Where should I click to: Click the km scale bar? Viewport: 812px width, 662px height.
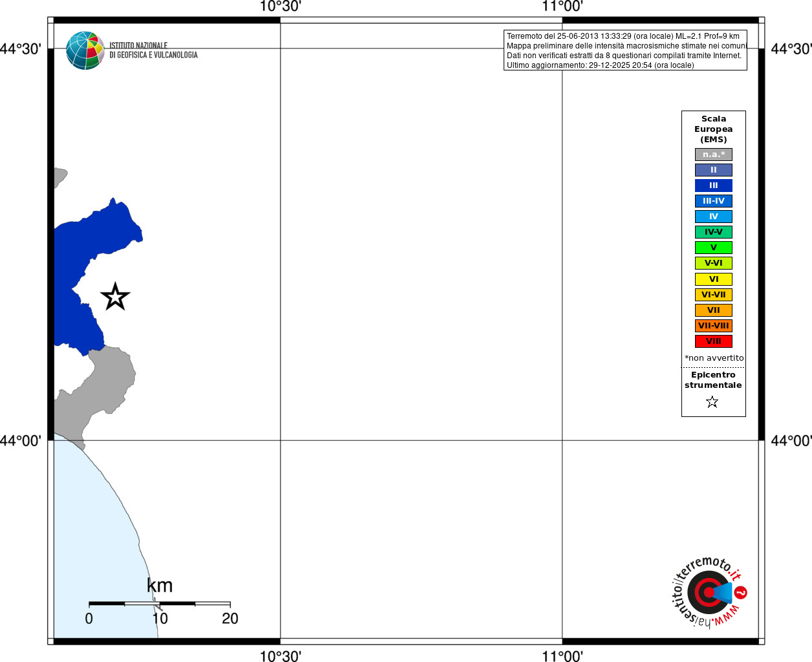(x=160, y=604)
